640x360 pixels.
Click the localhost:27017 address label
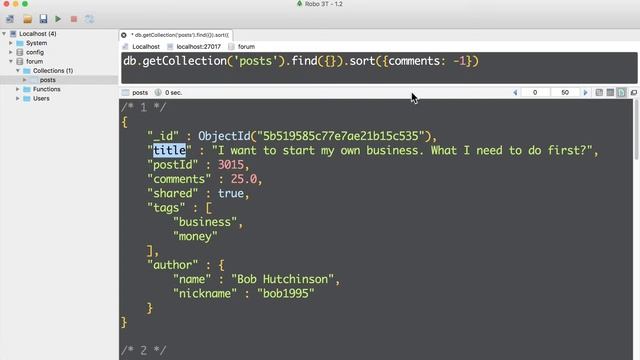tap(198, 47)
